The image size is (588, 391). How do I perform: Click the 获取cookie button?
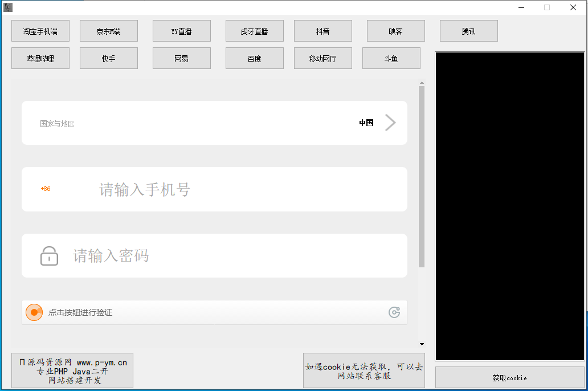click(x=509, y=377)
